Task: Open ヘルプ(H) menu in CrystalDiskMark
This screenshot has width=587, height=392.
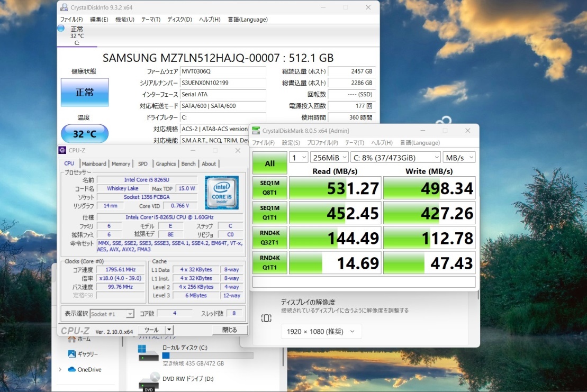Action: pyautogui.click(x=382, y=142)
